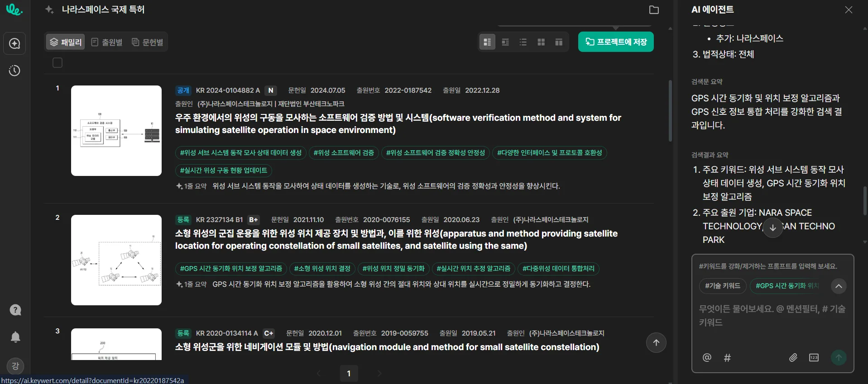Click the #소형 위성 위치 결정 tag
Viewport: 868px width, 384px height.
click(322, 269)
